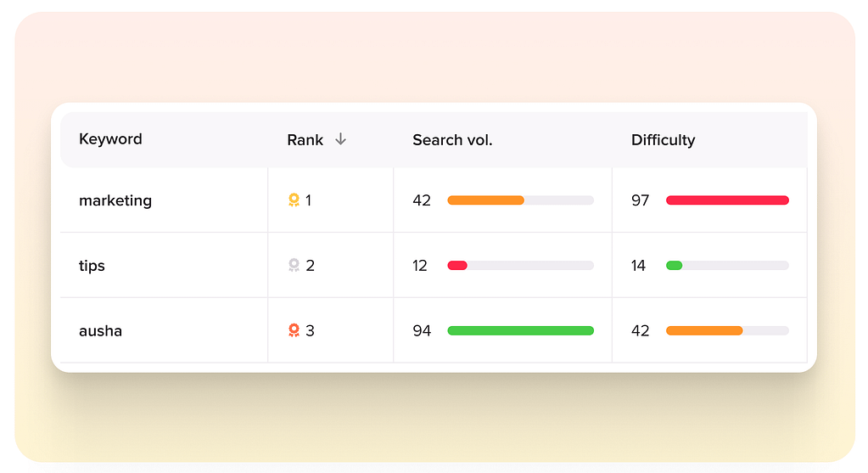Click the Difficulty column header
The width and height of the screenshot is (868, 473).
click(663, 140)
